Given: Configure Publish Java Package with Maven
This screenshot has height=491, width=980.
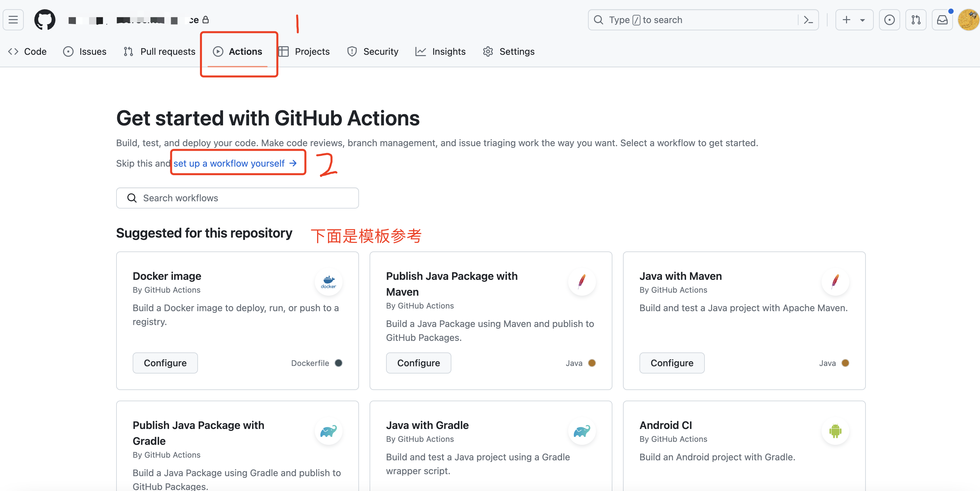Looking at the screenshot, I should (x=418, y=363).
